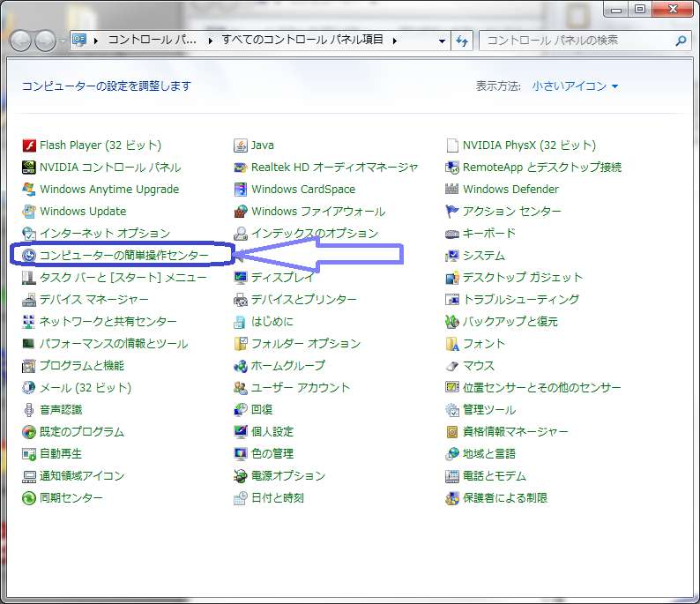Click the 管理ツール icon

coord(451,410)
